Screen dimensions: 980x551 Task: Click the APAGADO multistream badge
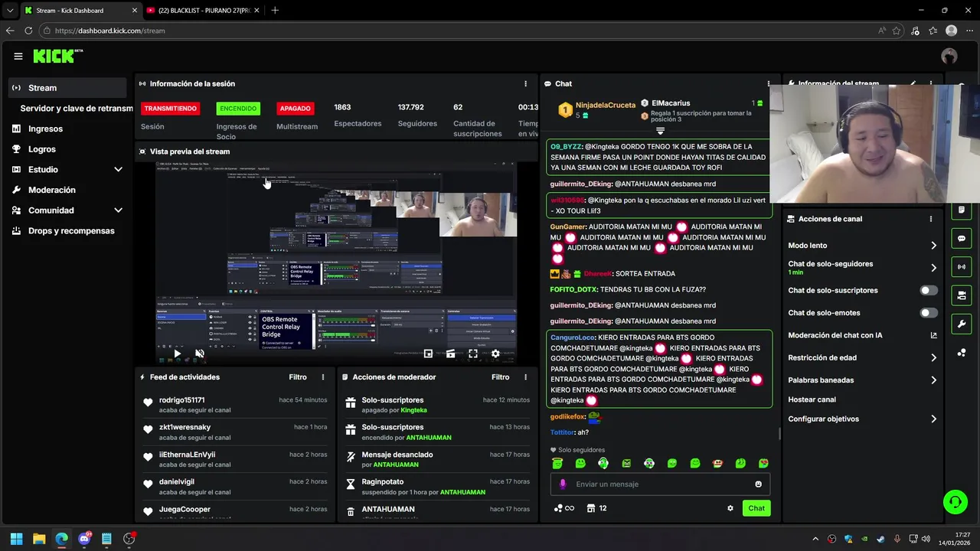(295, 109)
